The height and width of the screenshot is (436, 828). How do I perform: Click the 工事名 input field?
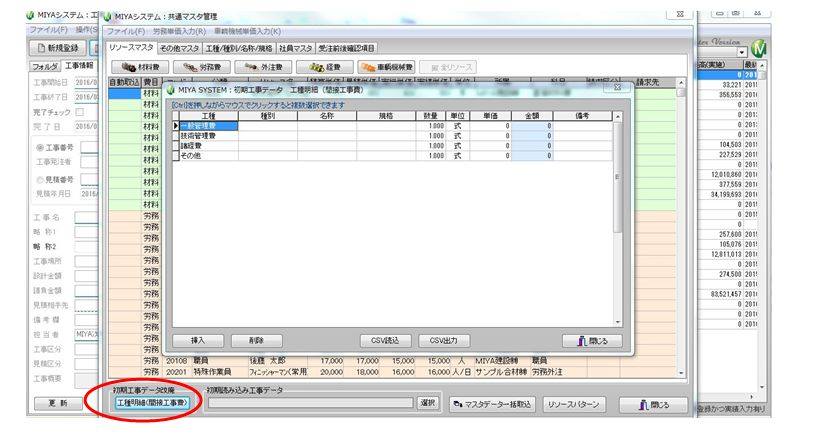pyautogui.click(x=87, y=217)
